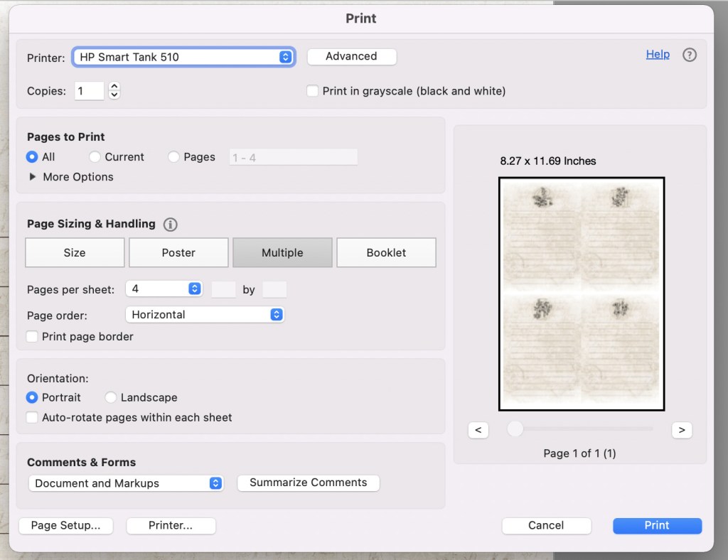The image size is (728, 560).
Task: Open the Pages per sheet dropdown
Action: tap(164, 289)
